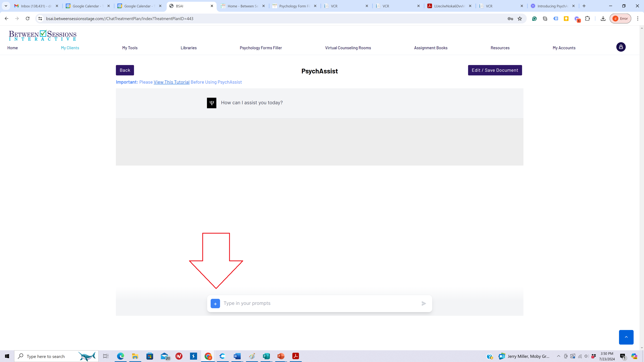Viewport: 644px width, 362px height.
Task: Open the Grammarly extension icon
Action: click(534, 18)
